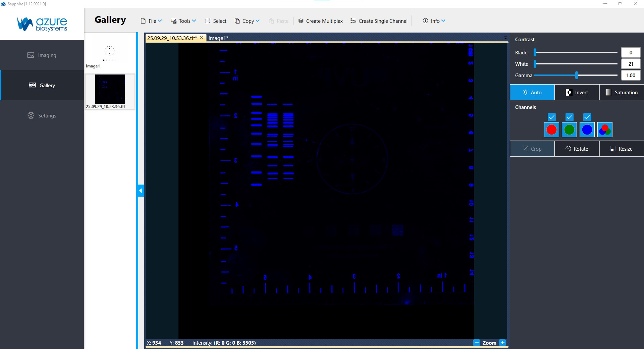Expand the Tools dropdown

pos(183,21)
